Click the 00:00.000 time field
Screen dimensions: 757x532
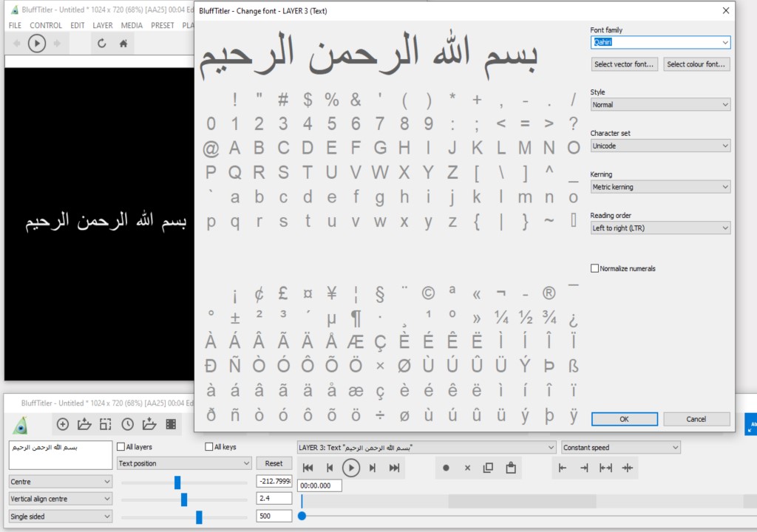319,485
